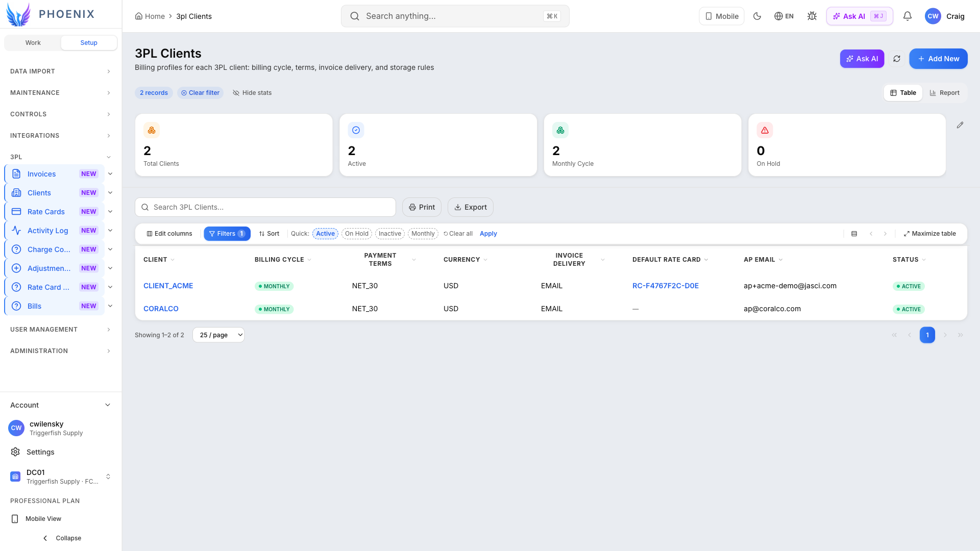Open notifications bell
Viewport: 980px width, 551px height.
coord(908,16)
